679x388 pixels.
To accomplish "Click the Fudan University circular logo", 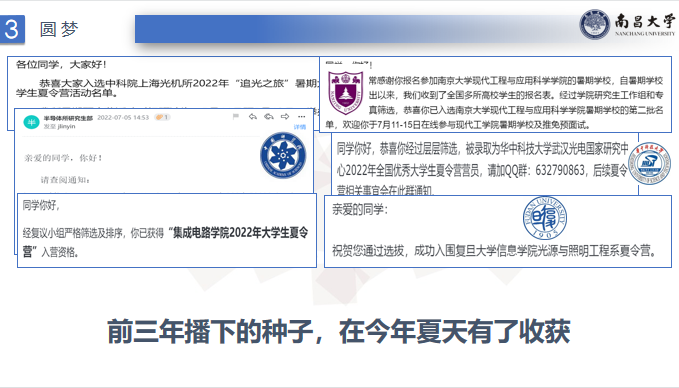I will pyautogui.click(x=545, y=218).
